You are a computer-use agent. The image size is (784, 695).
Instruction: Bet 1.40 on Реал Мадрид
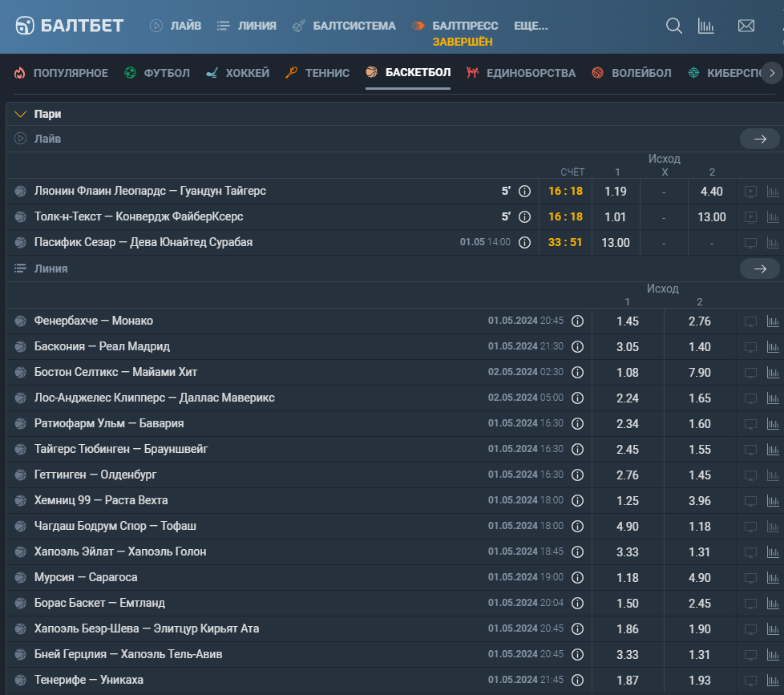[700, 346]
